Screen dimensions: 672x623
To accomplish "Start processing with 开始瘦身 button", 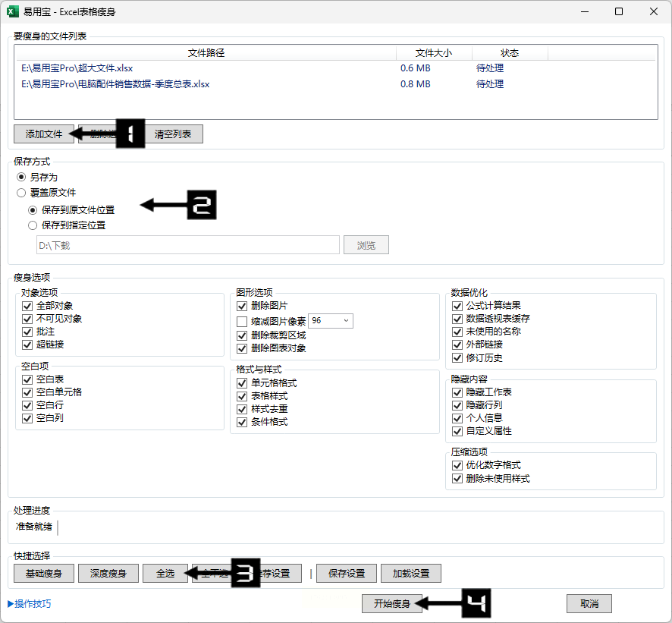I will (x=391, y=604).
